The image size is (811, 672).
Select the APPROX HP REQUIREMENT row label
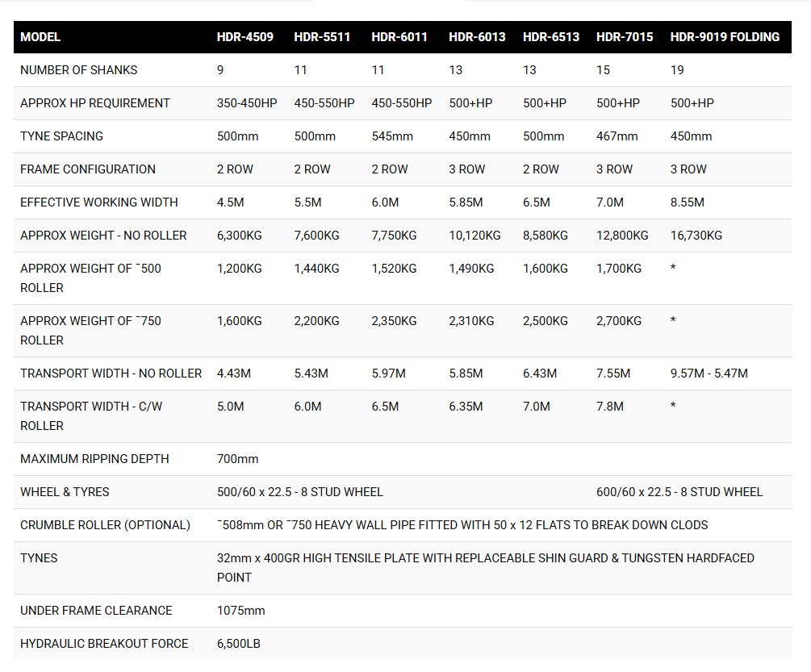coord(94,103)
